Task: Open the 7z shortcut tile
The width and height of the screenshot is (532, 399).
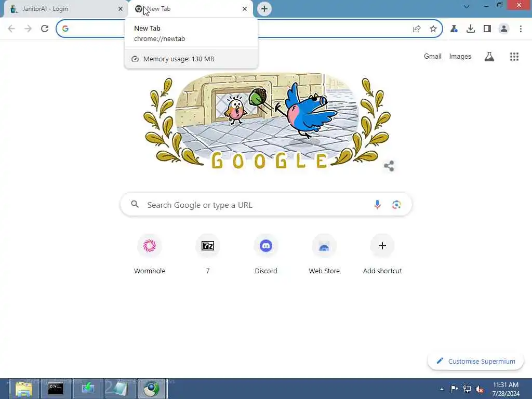Action: point(208,254)
